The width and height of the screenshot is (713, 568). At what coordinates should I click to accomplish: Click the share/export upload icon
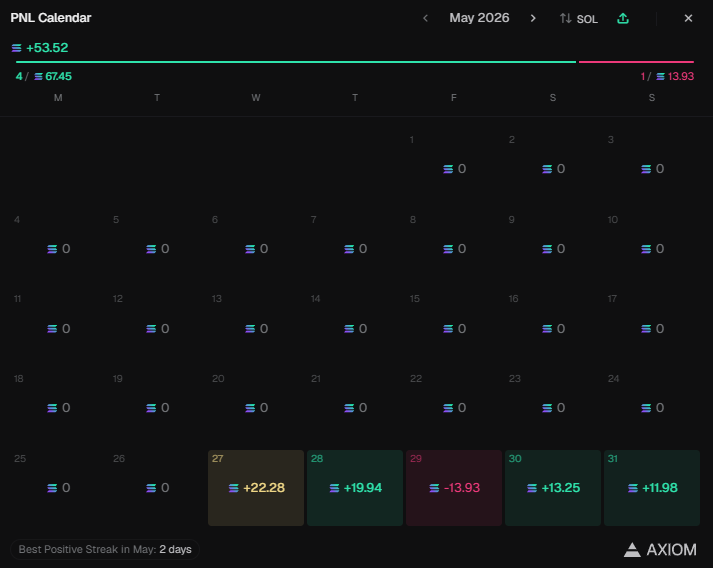(x=623, y=19)
